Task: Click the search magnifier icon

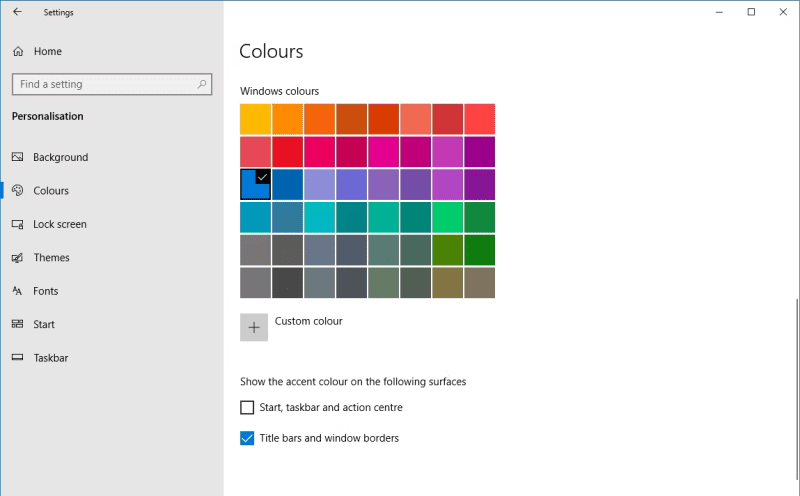Action: [202, 84]
